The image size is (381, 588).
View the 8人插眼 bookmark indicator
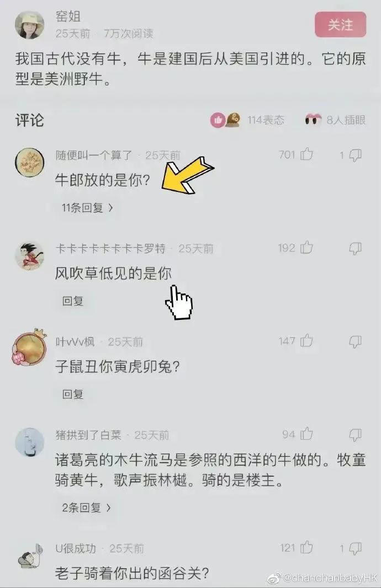(336, 120)
